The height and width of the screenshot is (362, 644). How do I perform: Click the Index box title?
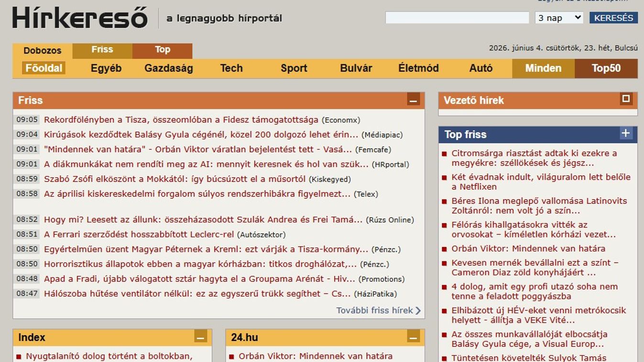pos(32,337)
